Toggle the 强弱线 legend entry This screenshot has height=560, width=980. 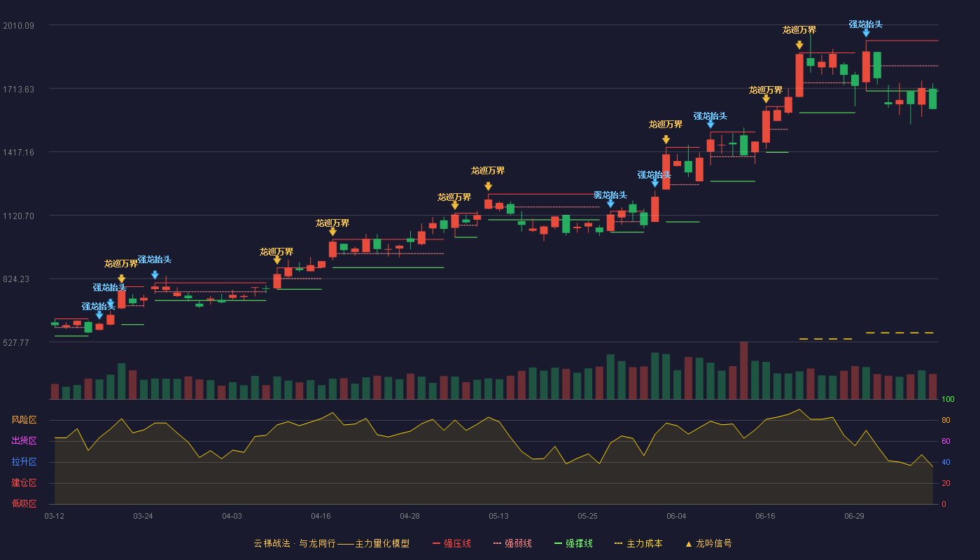click(512, 543)
